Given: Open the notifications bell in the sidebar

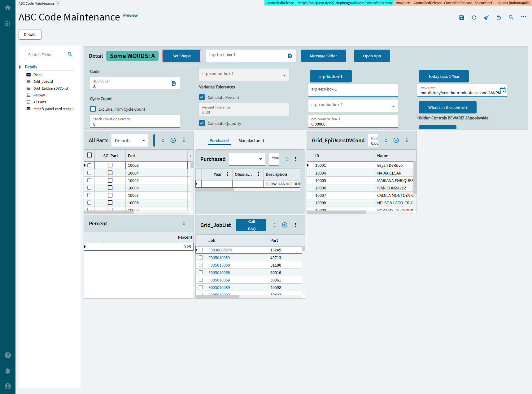Looking at the screenshot, I should click(8, 371).
